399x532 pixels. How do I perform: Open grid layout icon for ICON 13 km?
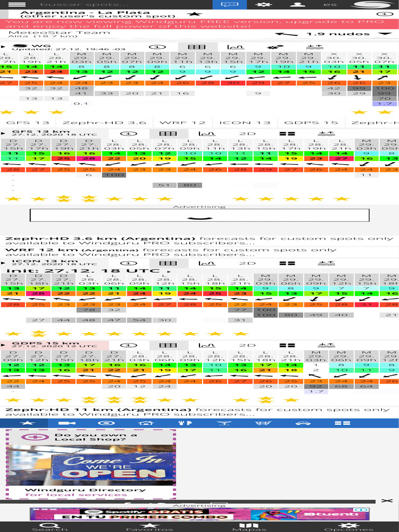click(x=287, y=263)
